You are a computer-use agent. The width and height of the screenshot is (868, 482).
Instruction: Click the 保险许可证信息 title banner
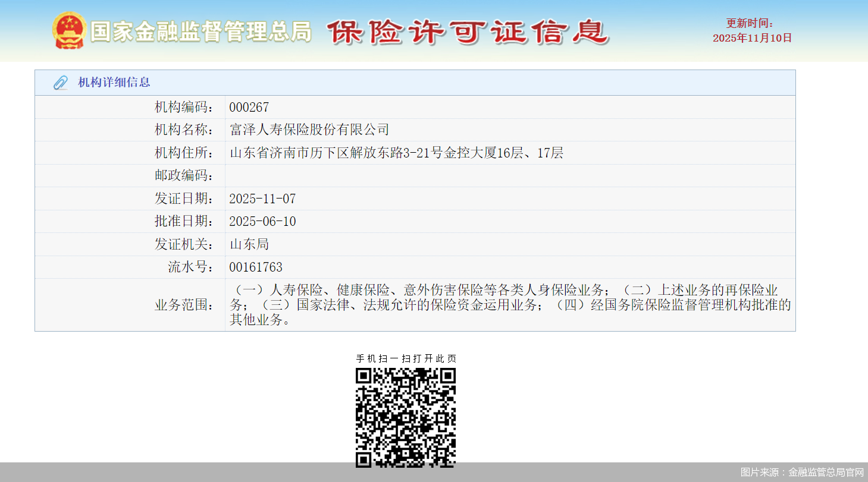[467, 33]
